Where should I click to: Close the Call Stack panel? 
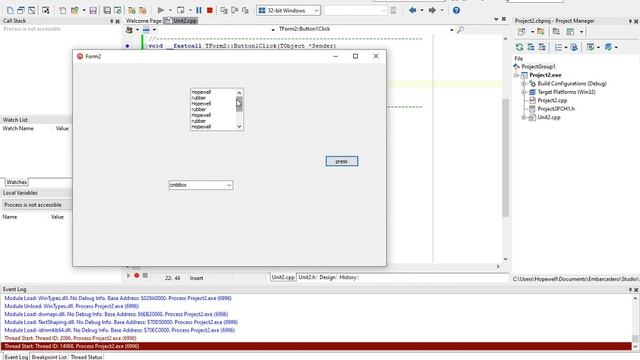(118, 21)
